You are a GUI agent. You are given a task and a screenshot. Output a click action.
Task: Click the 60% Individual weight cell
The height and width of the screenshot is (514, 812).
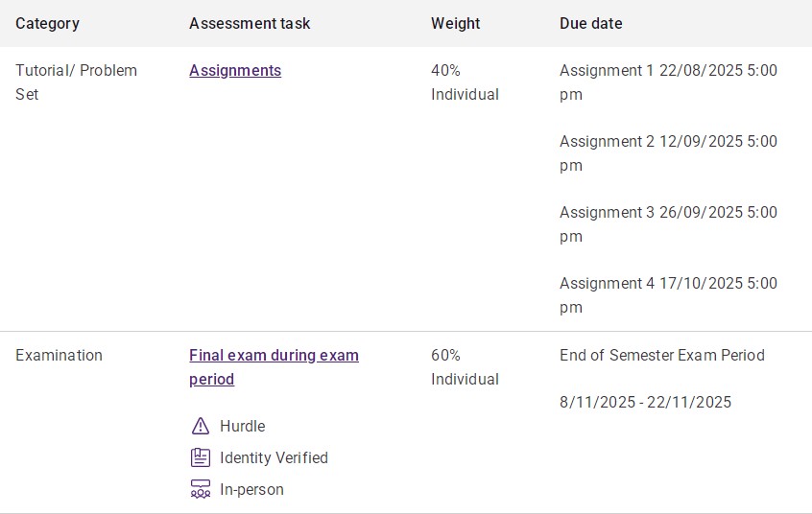(466, 367)
